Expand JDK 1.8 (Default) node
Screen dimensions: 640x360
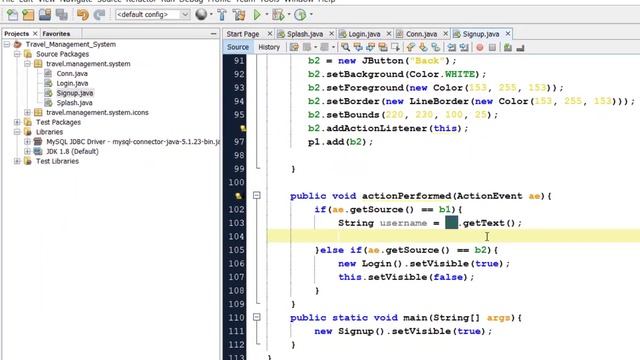click(x=27, y=151)
